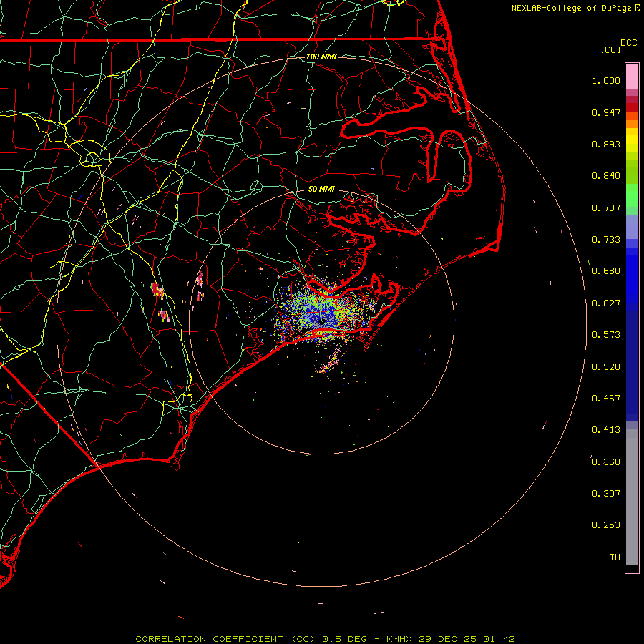Click the 0.947 scale value

pyautogui.click(x=606, y=112)
